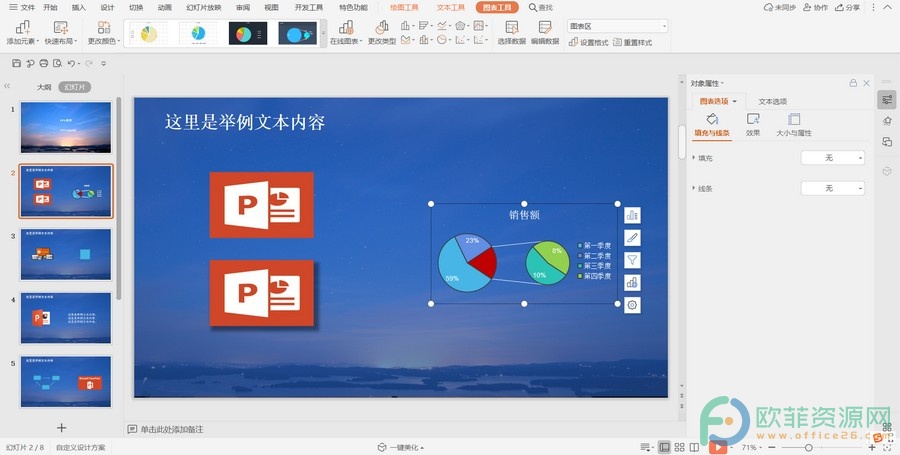Collapse the slide thumbnail panel with double chevron
This screenshot has width=900, height=455.
pos(7,86)
